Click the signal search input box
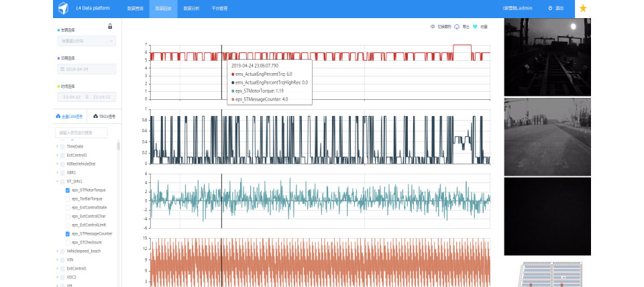Screen dimensions: 644x287 click(81, 133)
